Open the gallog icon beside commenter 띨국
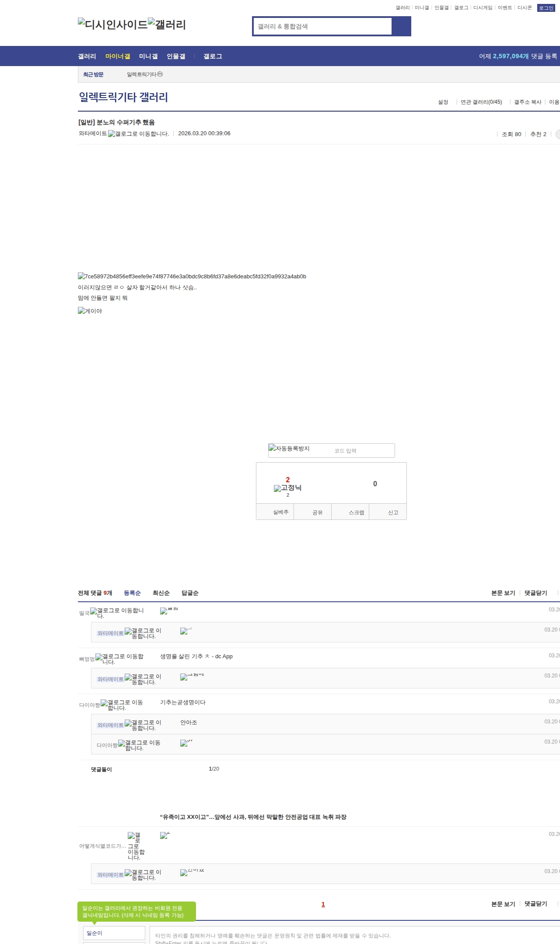560x944 pixels. tap(117, 613)
